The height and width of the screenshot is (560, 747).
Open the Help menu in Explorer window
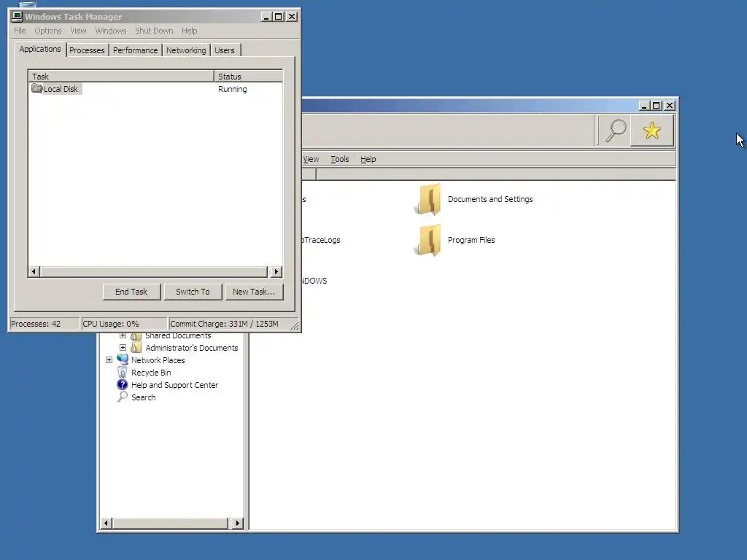coord(368,159)
